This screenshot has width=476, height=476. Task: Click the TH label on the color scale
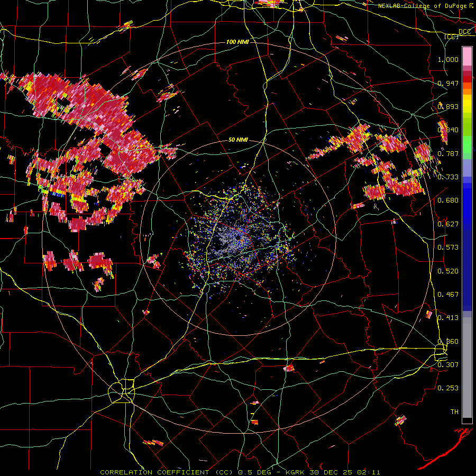coord(454,411)
